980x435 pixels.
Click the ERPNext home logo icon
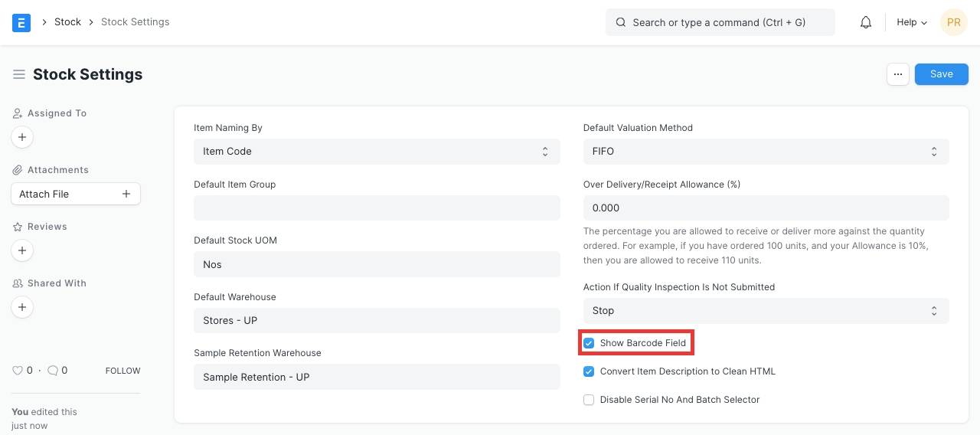coord(21,22)
